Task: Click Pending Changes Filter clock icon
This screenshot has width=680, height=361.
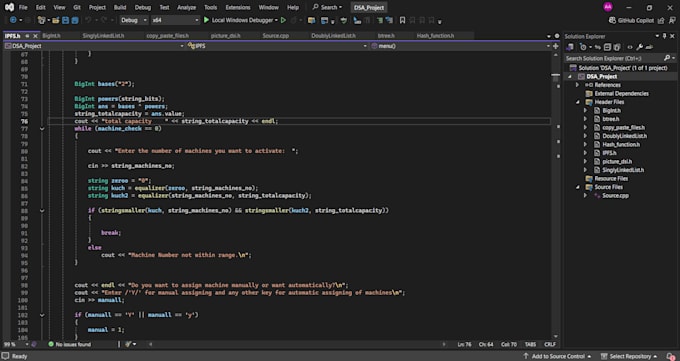Action: pos(584,47)
